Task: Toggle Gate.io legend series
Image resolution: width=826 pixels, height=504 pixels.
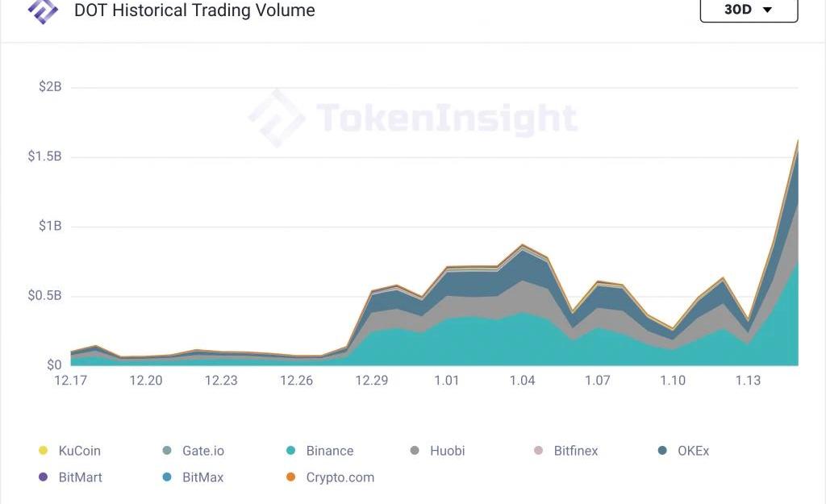Action: pyautogui.click(x=202, y=451)
